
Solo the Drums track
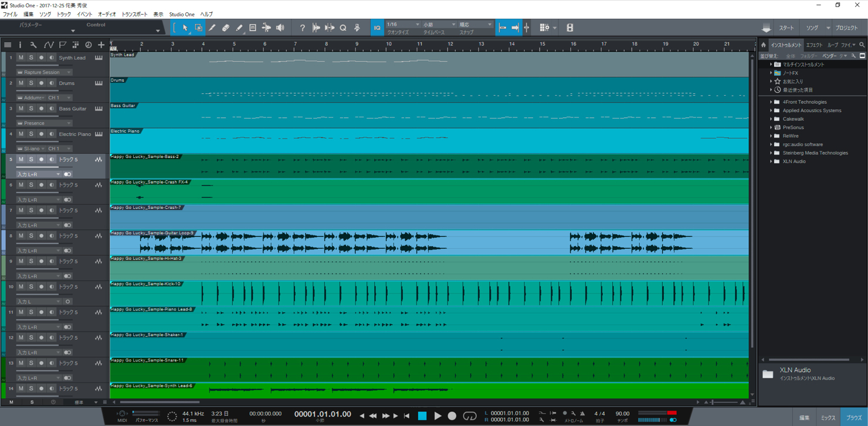[x=31, y=83]
